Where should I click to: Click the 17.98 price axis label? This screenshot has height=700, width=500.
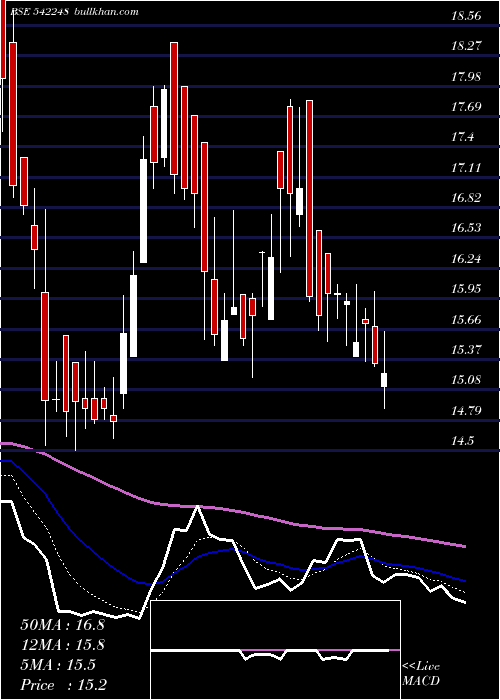tap(466, 76)
